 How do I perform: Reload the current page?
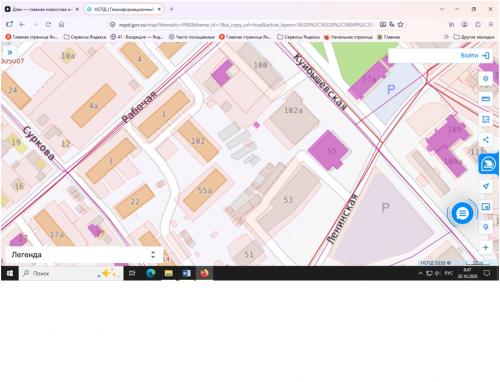pos(48,24)
